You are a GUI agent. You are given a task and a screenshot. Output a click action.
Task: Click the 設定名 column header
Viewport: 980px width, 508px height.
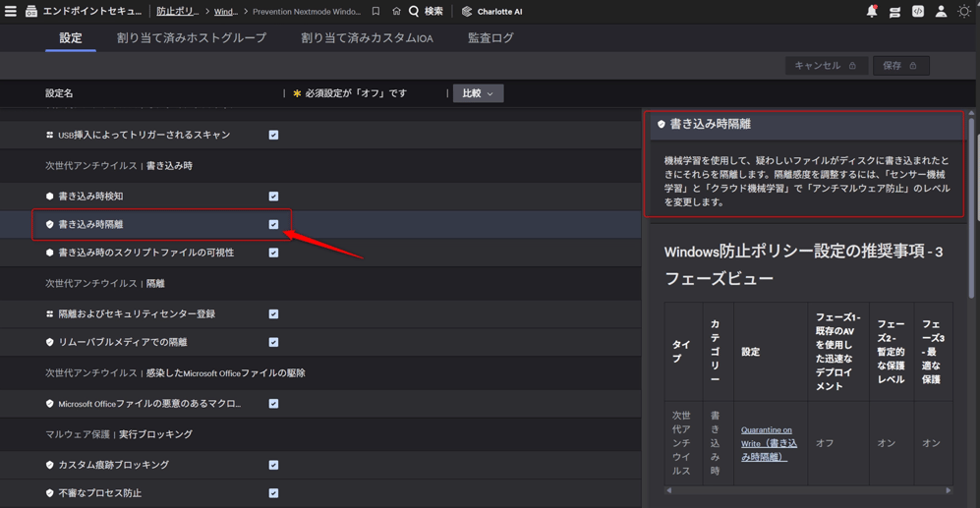pos(59,93)
